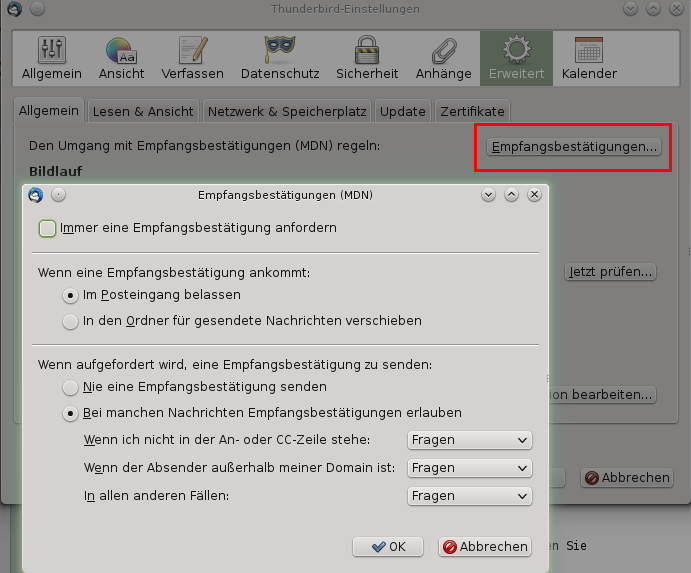Open dropdown for An- oder CC-Zeile rule

pyautogui.click(x=470, y=440)
